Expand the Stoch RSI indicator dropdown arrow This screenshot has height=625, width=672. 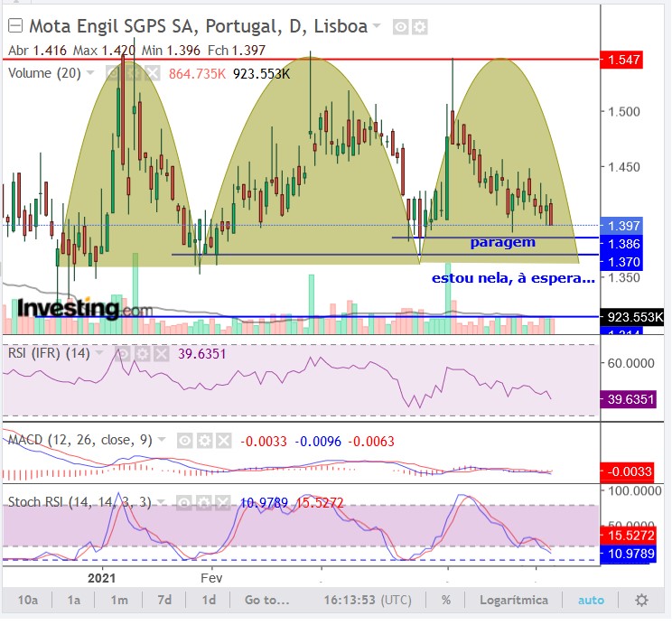tap(161, 501)
